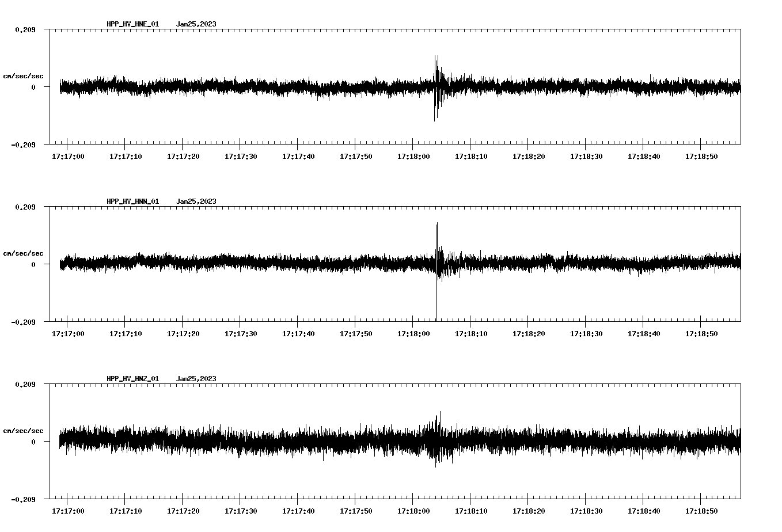Click the event peak in HNZ waveform
The image size is (782, 532).
[x=438, y=438]
